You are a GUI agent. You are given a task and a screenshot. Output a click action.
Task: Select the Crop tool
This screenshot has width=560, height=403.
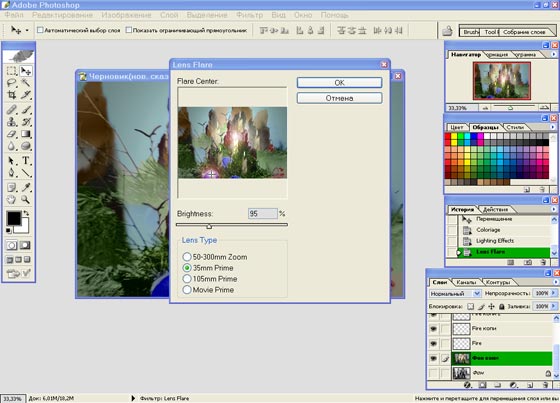point(11,95)
